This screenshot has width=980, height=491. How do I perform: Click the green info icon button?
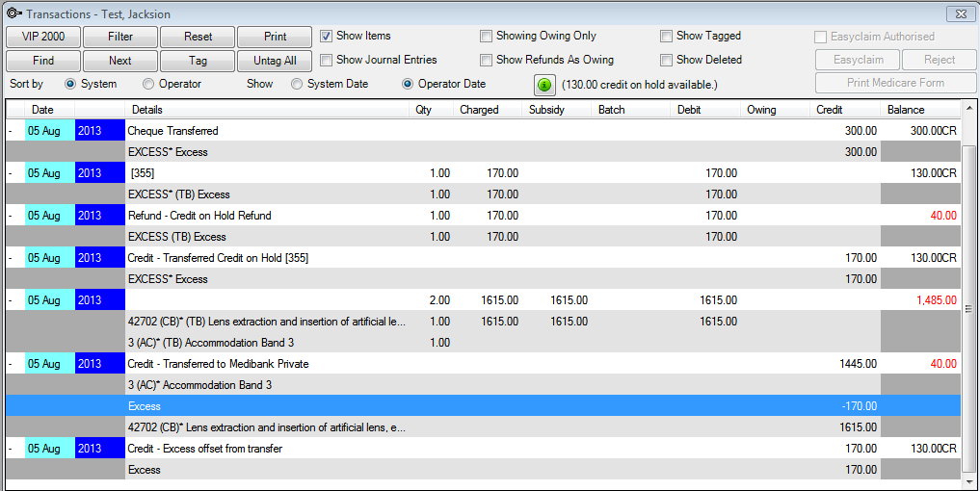click(544, 85)
